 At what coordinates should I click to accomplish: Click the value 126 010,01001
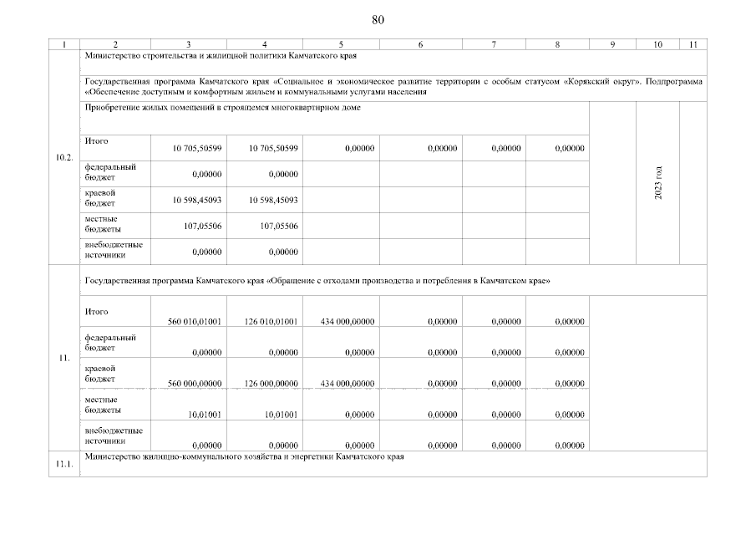(x=271, y=321)
